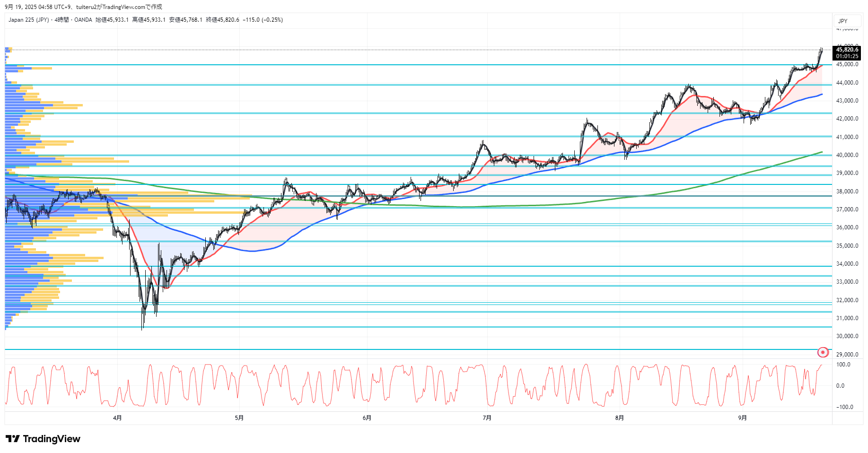Click the 4月 label on the time axis
This screenshot has width=868, height=453.
[x=117, y=418]
